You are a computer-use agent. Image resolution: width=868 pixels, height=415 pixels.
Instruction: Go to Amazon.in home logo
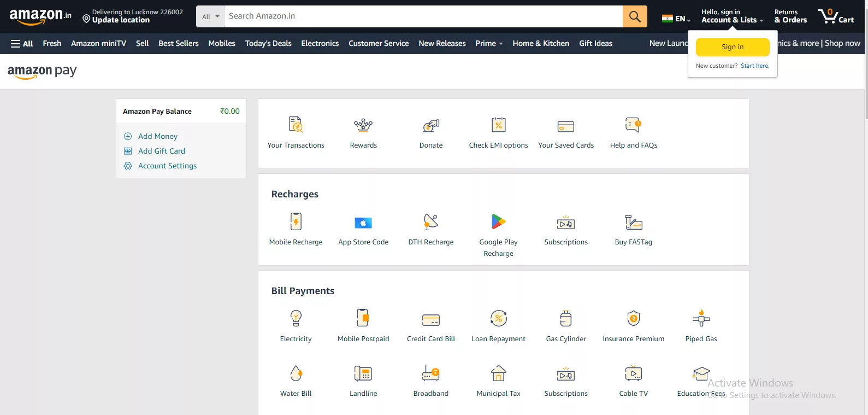(x=40, y=16)
